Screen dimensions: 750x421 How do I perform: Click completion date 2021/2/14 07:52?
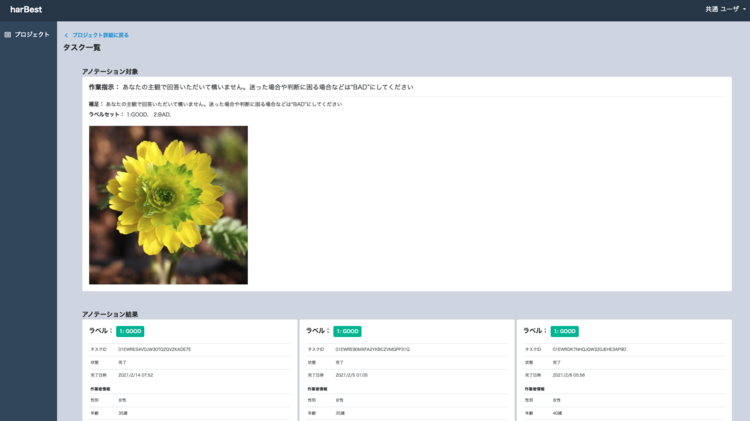[136, 375]
